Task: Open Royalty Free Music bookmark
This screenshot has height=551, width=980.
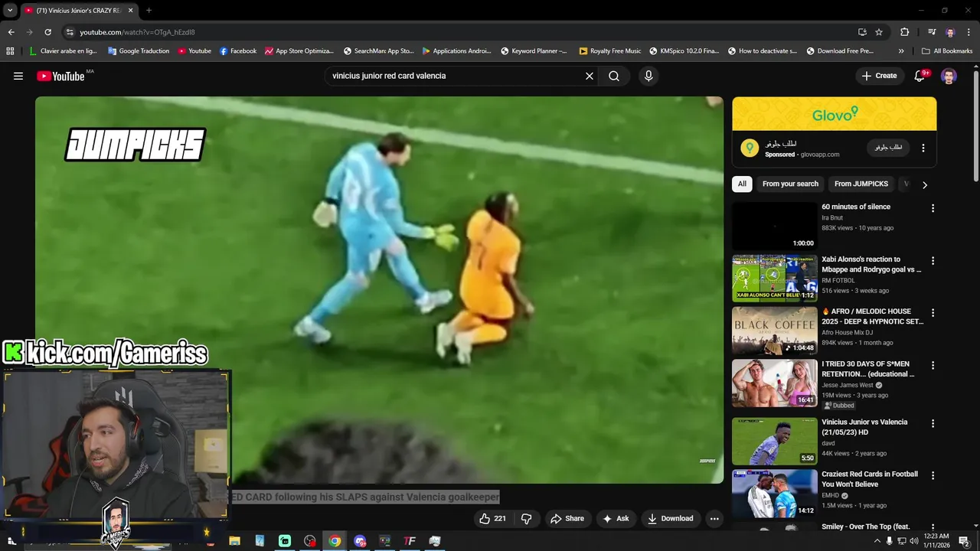Action: [610, 51]
